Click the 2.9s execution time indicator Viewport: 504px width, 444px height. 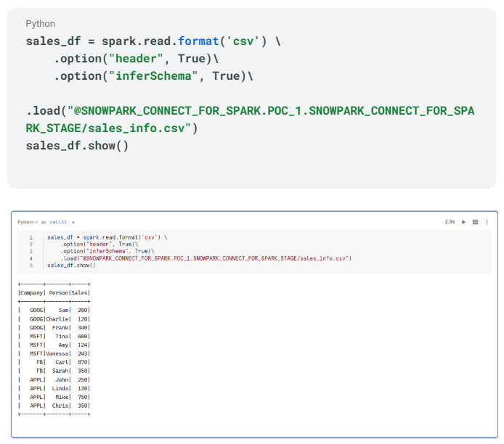point(450,222)
